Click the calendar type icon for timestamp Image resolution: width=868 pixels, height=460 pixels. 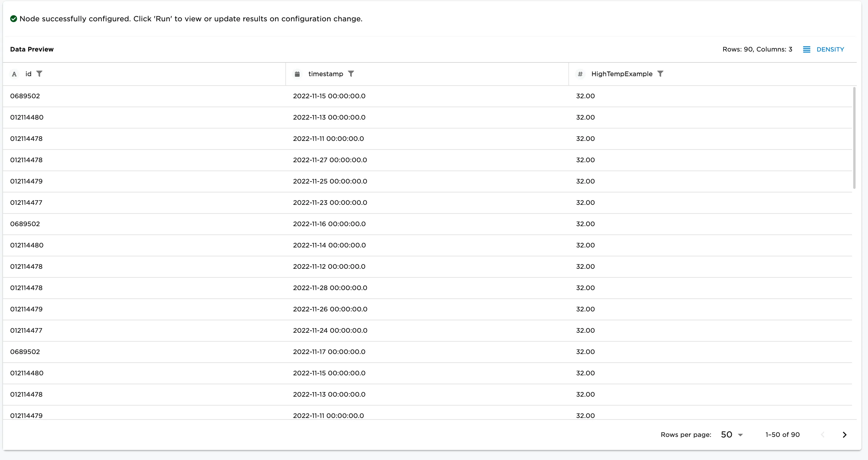pos(297,74)
